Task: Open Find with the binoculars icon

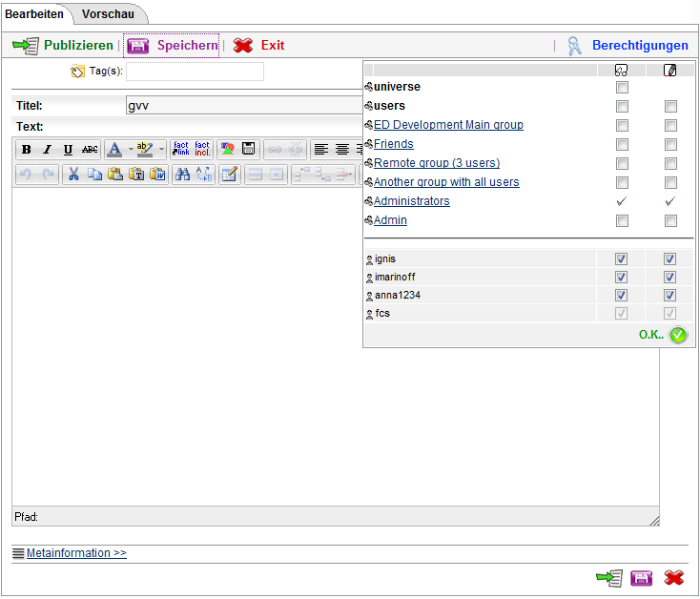Action: pyautogui.click(x=182, y=175)
